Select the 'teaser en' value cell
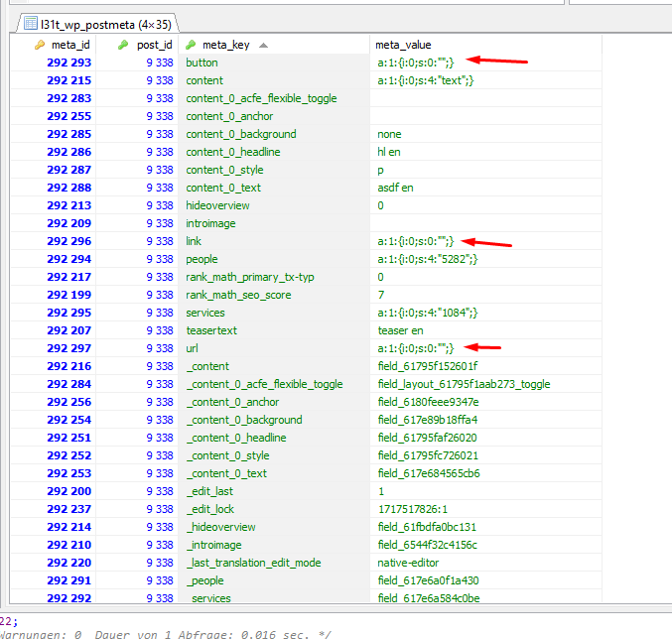 click(485, 330)
